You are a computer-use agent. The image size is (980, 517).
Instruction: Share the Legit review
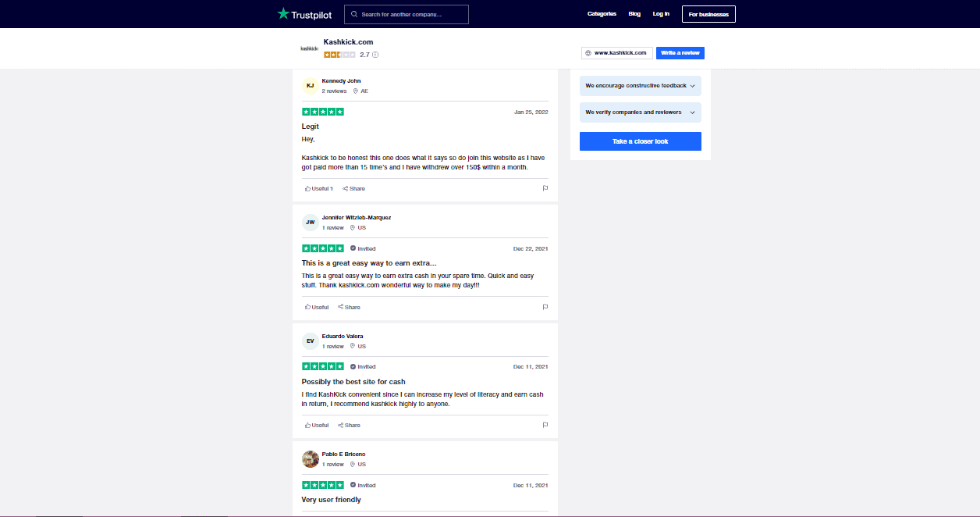(353, 188)
